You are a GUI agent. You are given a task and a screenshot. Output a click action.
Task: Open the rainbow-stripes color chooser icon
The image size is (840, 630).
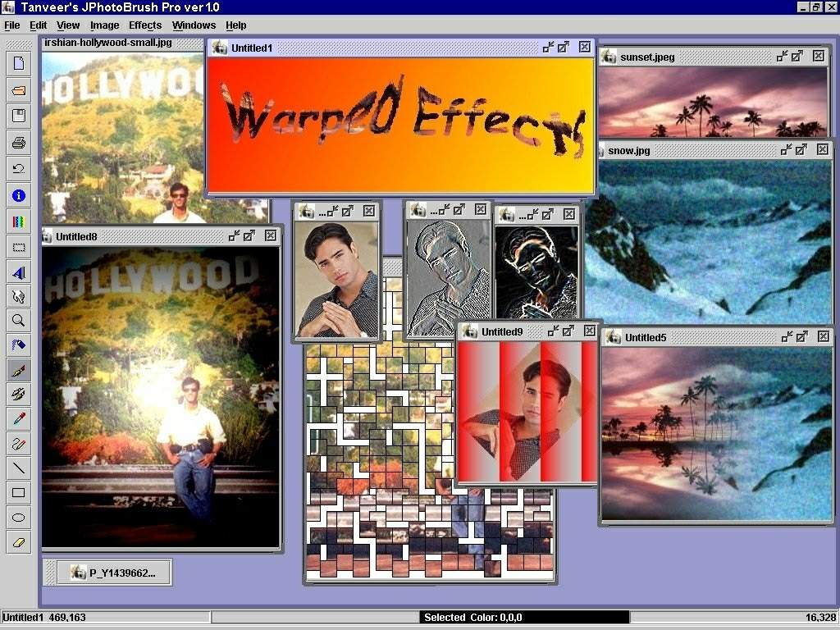click(19, 221)
